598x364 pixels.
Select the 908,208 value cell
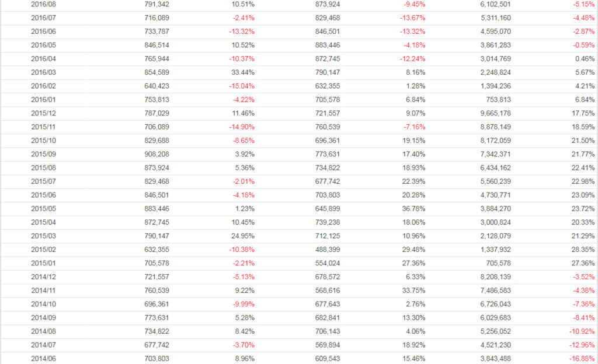tap(157, 154)
